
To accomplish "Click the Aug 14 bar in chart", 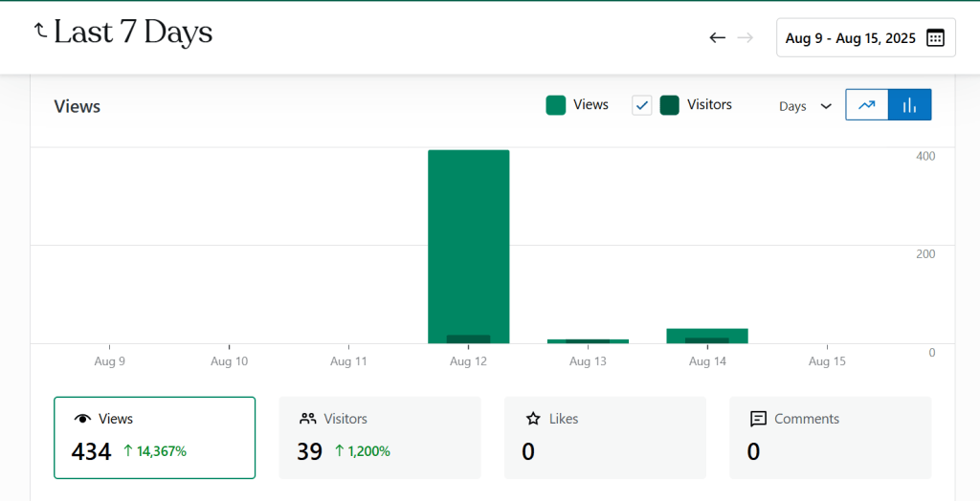I will tap(707, 335).
